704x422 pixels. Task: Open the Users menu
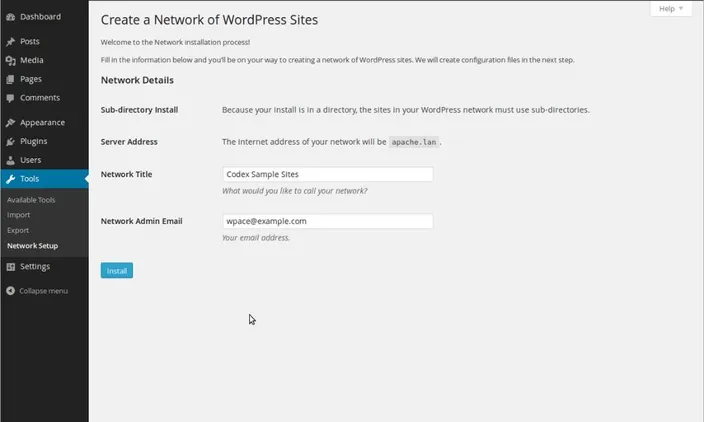[31, 160]
